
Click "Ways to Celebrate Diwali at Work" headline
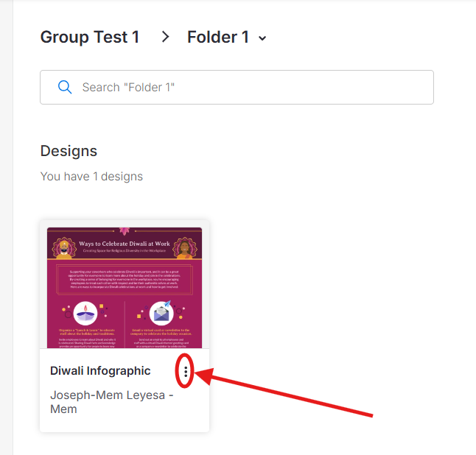[x=124, y=244]
